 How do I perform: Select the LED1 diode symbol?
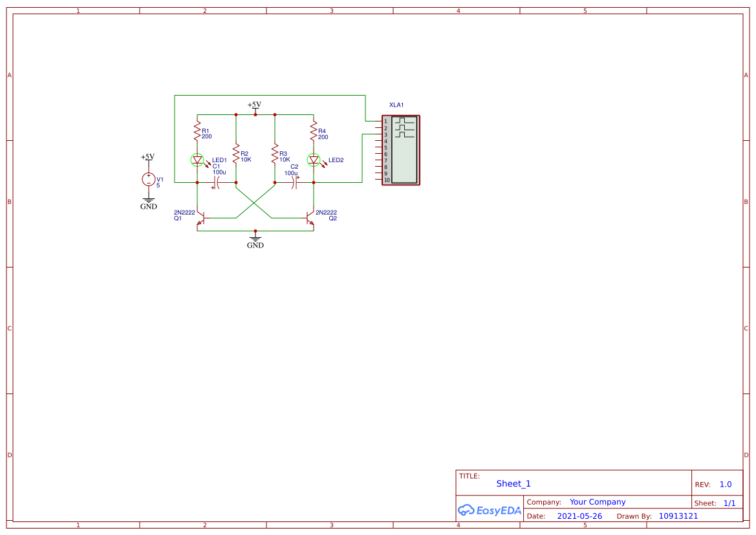[x=197, y=159]
